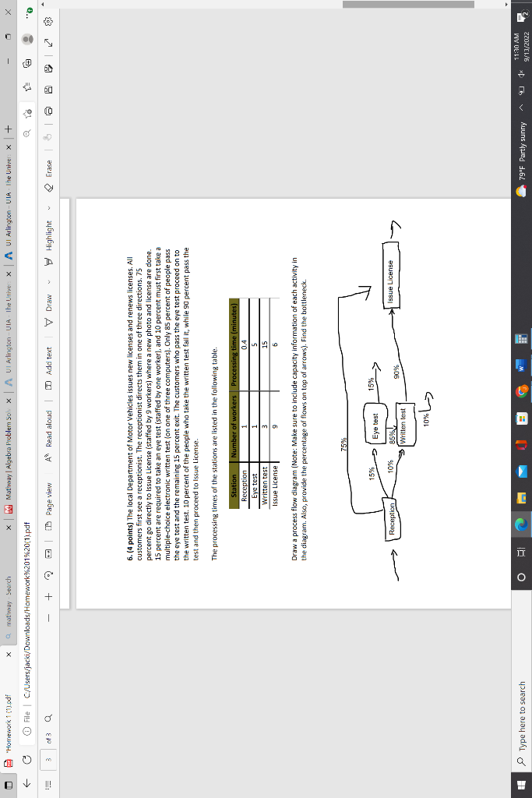The image size is (532, 798).
Task: Switch to the middle UT Arlington tab
Action: 8,330
